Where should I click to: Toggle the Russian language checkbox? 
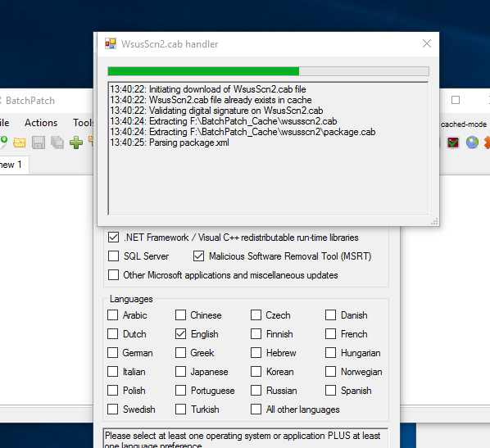tap(256, 390)
